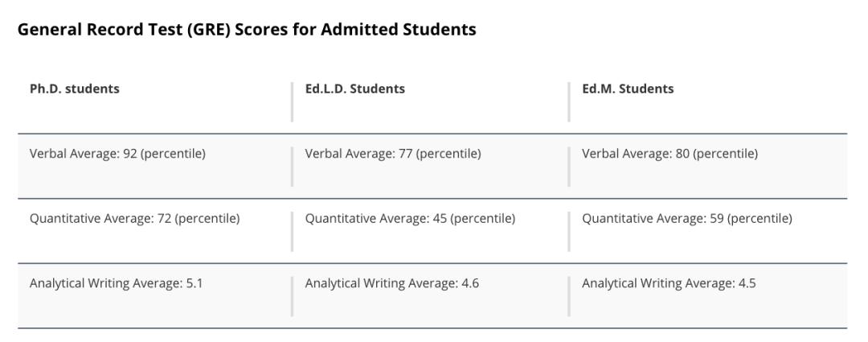The image size is (868, 342).
Task: Click the Ed.L.D. Verbal Average 77 cell
Action: coord(393,154)
